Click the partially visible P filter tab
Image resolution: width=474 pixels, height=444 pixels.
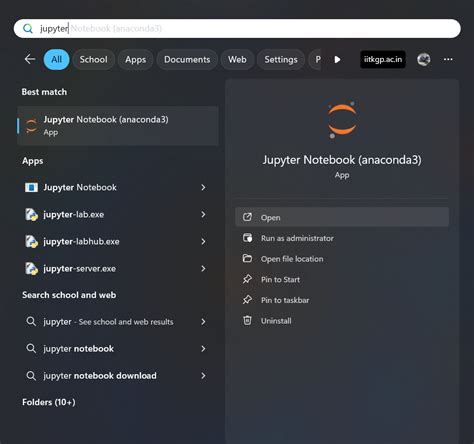[x=316, y=59]
